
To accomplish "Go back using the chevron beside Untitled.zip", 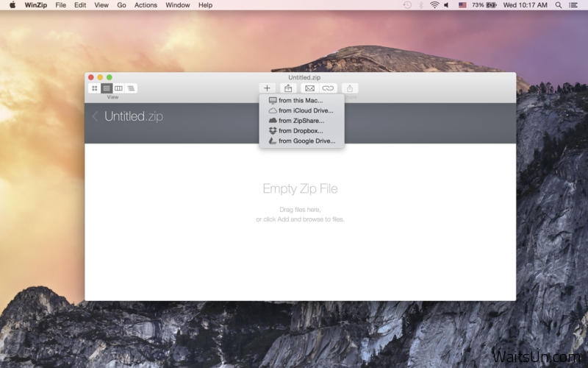I will pos(95,116).
